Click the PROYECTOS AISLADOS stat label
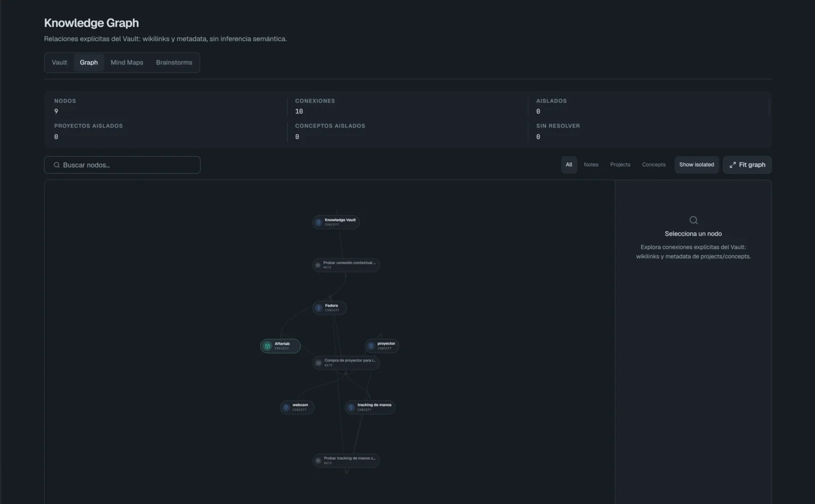This screenshot has width=815, height=504. tap(88, 126)
